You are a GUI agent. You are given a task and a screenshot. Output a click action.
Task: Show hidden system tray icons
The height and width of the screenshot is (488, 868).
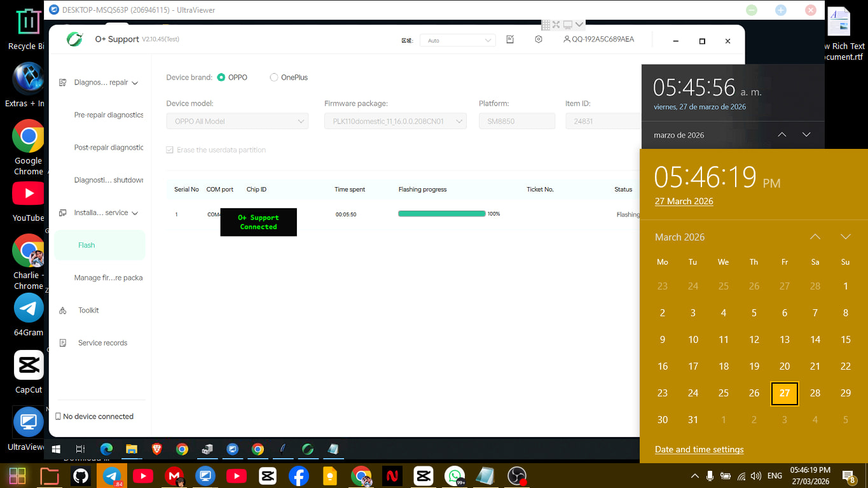694,476
